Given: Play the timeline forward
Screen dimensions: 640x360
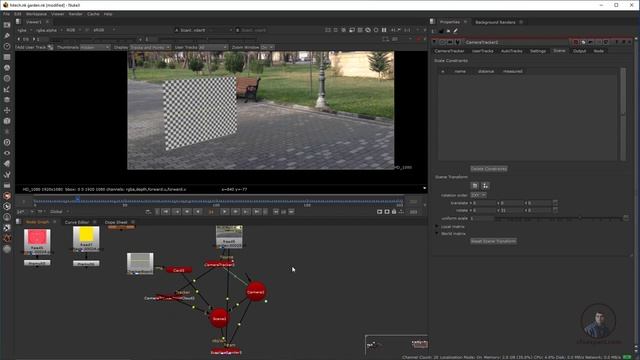Looking at the screenshot, I should point(224,212).
